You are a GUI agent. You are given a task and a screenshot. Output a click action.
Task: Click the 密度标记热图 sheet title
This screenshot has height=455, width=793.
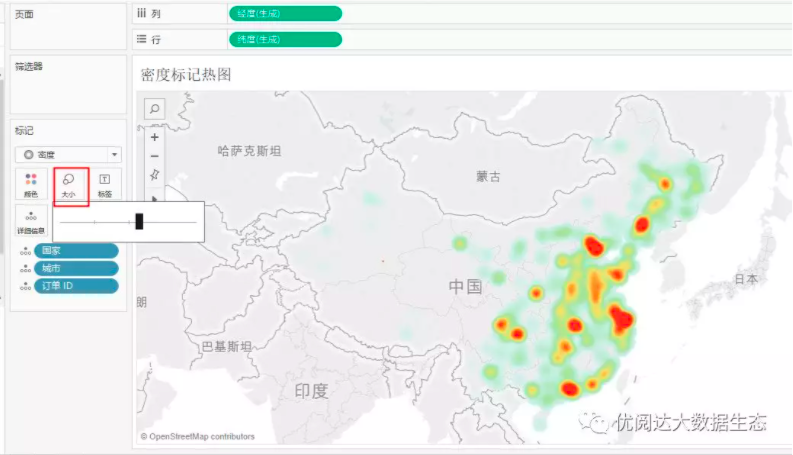pos(186,74)
